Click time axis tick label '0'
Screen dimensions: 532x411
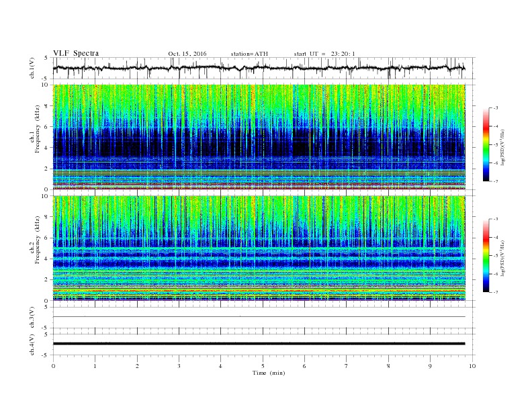(53, 366)
